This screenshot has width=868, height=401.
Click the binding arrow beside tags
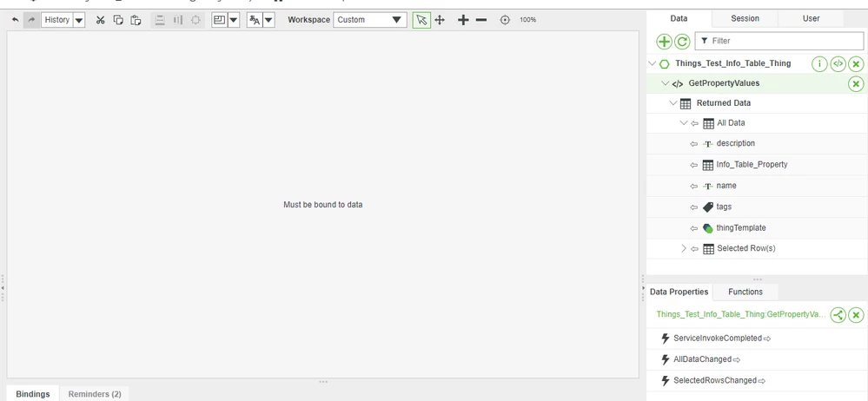[694, 207]
